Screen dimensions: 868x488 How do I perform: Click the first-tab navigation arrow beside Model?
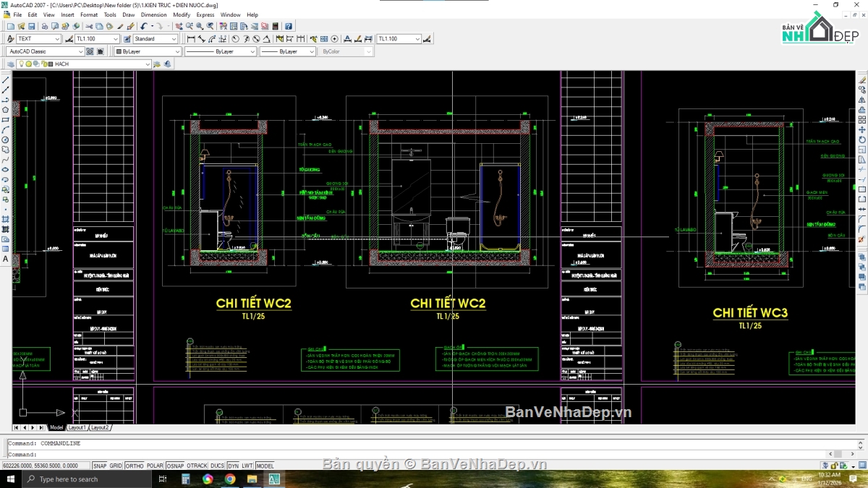(x=17, y=427)
